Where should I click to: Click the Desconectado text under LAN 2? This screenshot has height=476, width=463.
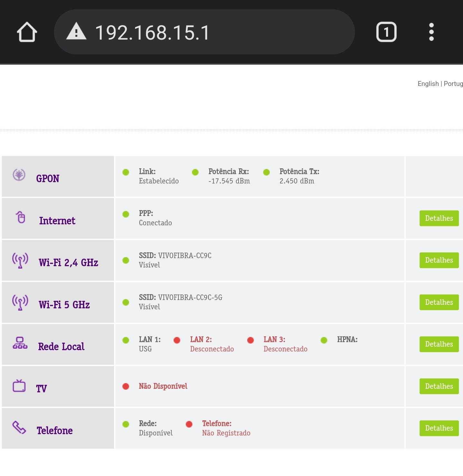pos(212,349)
